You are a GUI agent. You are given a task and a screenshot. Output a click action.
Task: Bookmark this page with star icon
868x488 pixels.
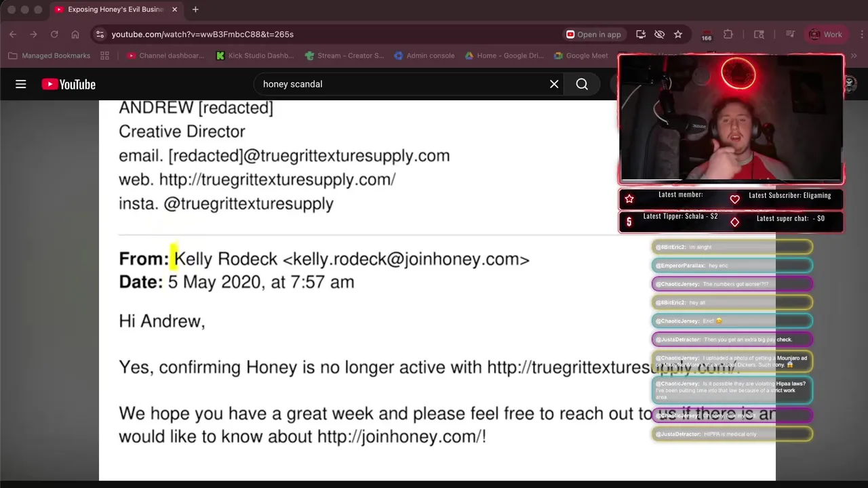tap(678, 34)
